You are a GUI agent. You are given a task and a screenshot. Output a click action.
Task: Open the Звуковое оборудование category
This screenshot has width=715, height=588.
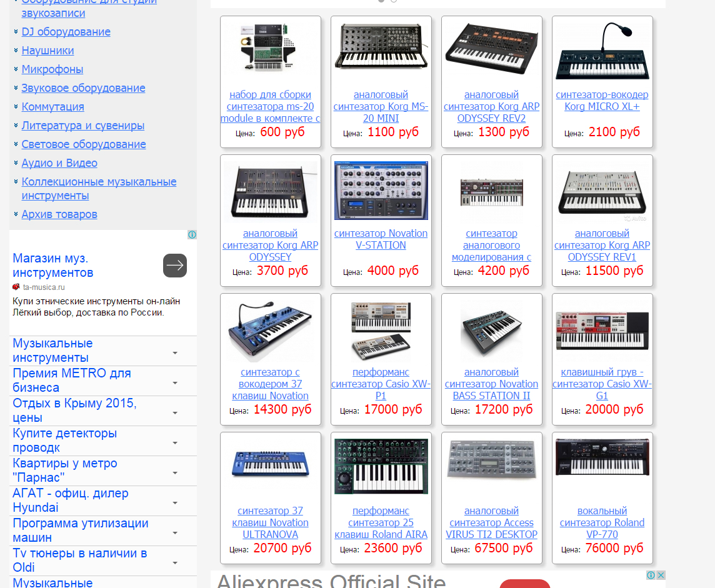point(84,88)
